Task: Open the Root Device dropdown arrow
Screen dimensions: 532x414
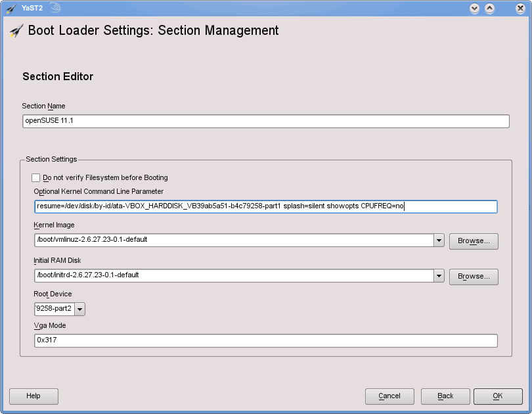Action: tap(79, 309)
